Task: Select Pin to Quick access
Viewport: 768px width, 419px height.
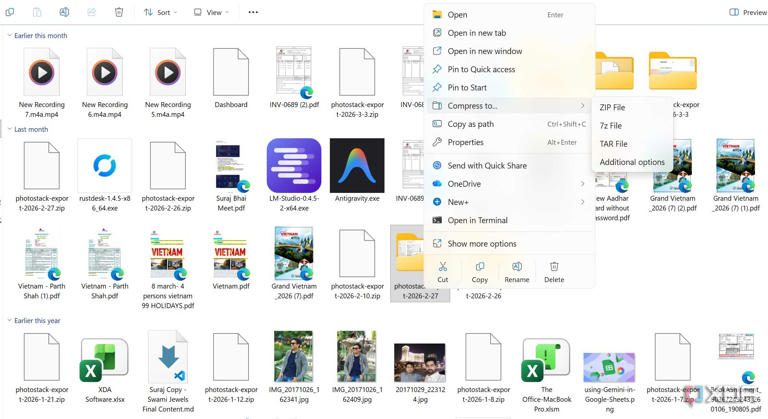Action: pyautogui.click(x=509, y=69)
